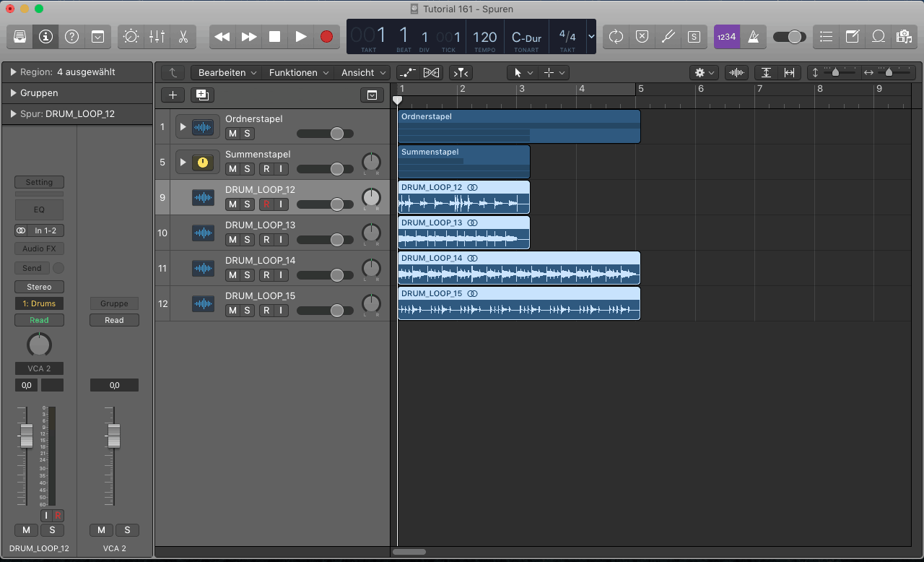The image size is (924, 562).
Task: Expand the Gruppen inspector section
Action: click(14, 93)
